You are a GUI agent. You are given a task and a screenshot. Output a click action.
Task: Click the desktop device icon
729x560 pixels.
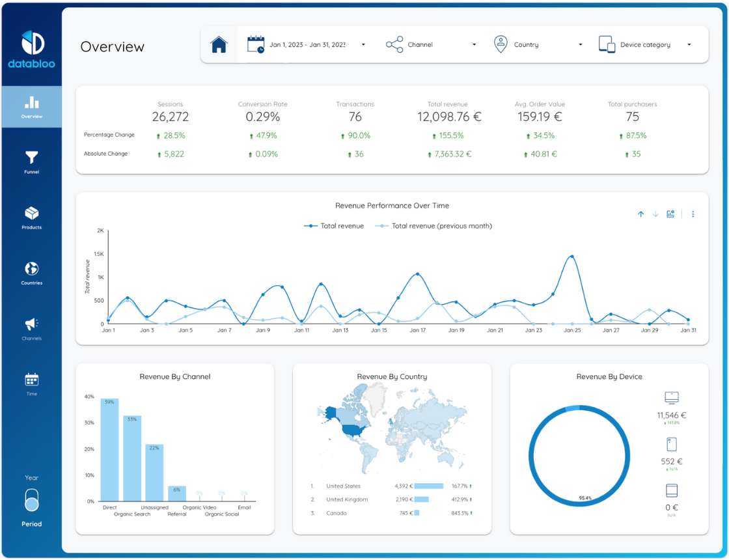(671, 398)
